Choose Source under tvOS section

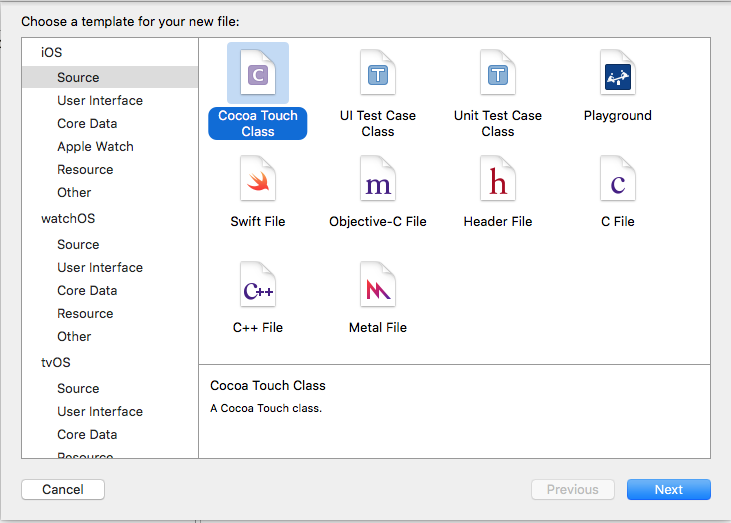tap(78, 388)
